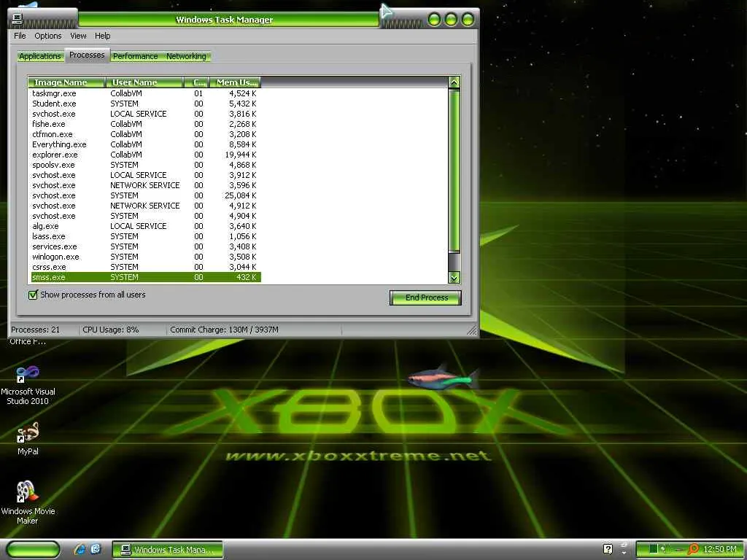Sort by CPU column header
This screenshot has width=747, height=560.
click(197, 82)
